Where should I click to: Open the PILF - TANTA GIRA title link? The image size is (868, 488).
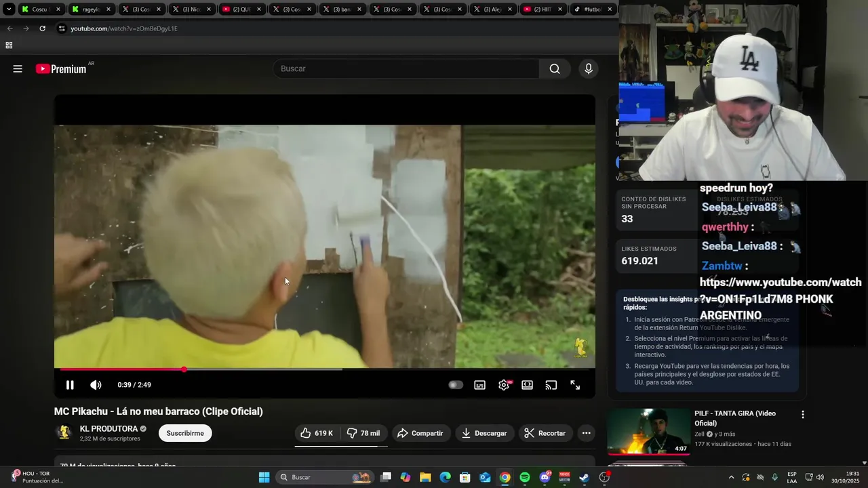734,418
